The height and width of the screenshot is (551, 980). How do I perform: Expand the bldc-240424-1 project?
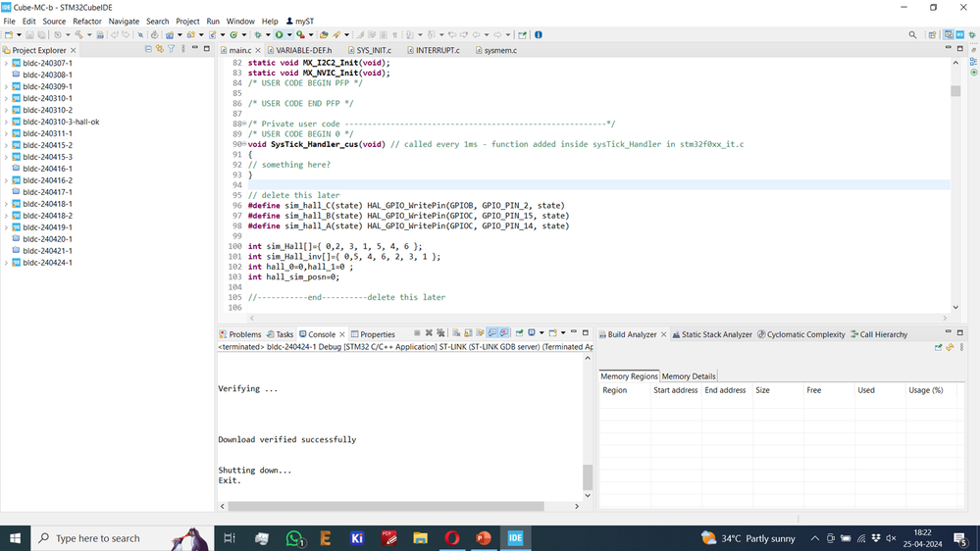point(7,263)
